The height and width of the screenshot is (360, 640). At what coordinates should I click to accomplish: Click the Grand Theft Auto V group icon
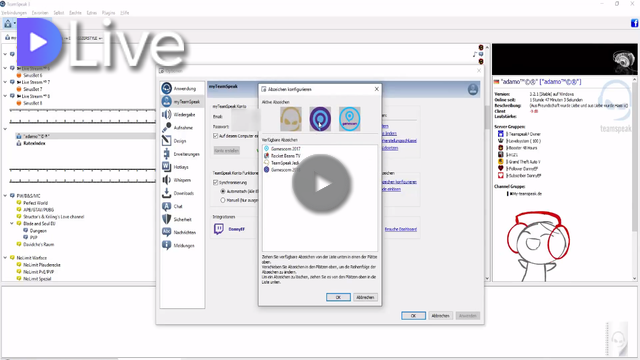point(500,162)
